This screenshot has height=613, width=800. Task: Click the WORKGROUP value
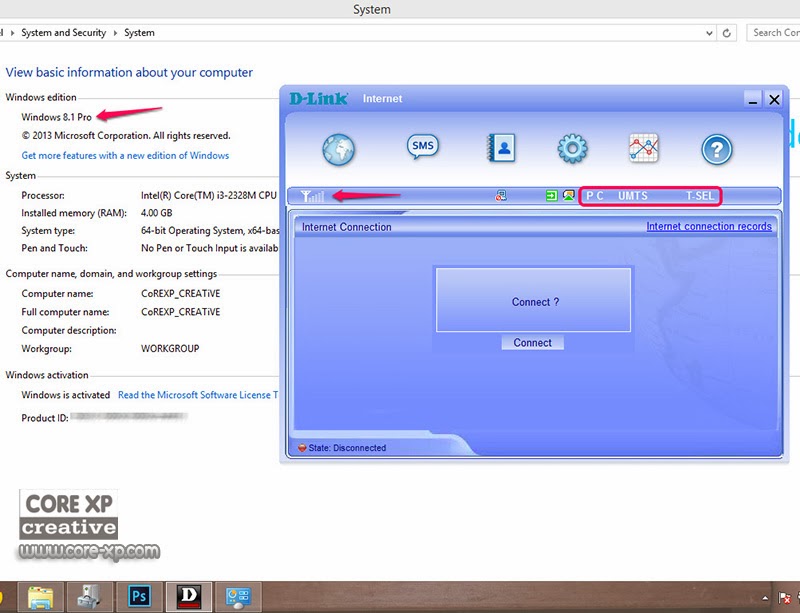pos(170,349)
